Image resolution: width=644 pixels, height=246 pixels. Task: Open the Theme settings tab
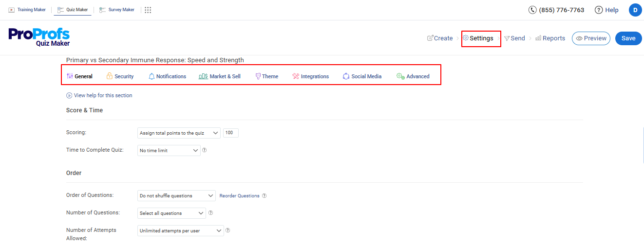267,76
